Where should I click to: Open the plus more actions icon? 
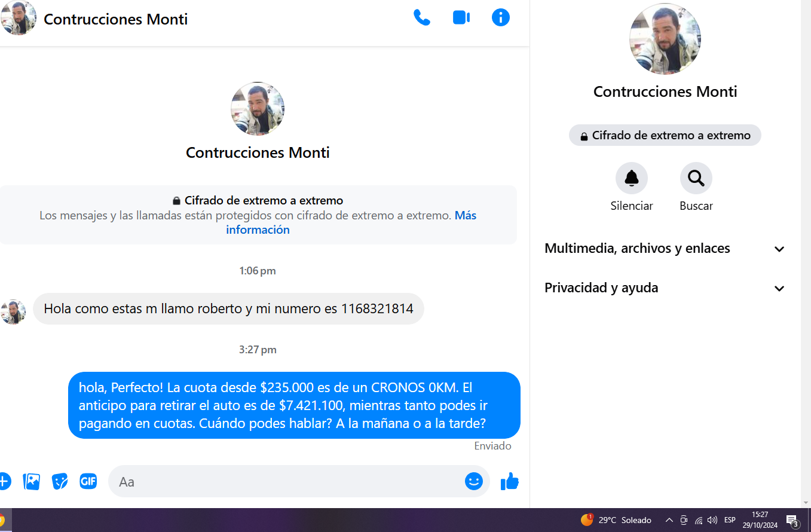point(4,481)
